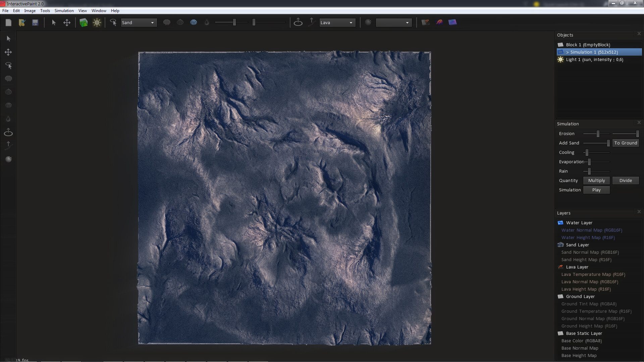Open the Sand material dropdown
The image size is (644, 362).
point(139,22)
